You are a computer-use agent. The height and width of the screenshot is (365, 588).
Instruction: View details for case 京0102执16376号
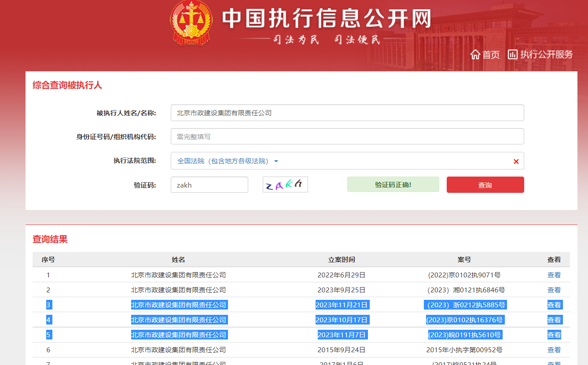click(x=554, y=320)
